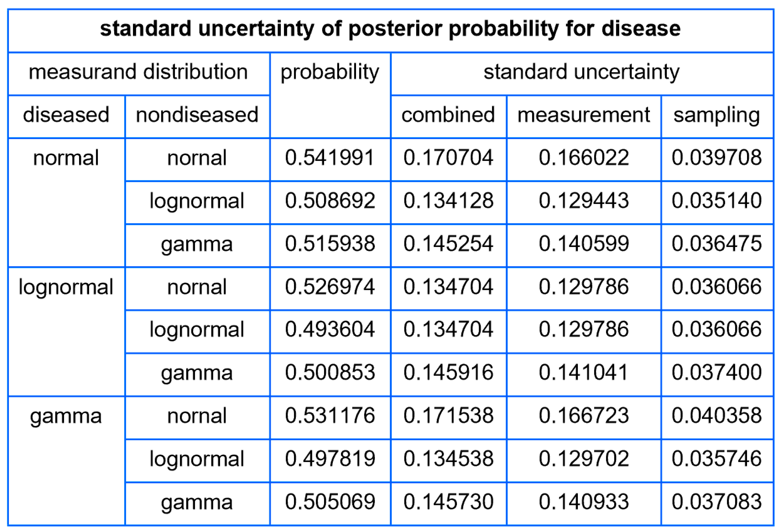Click the 'standard uncertainty' group header
Viewport: 779px width, 532px height.
tap(582, 72)
